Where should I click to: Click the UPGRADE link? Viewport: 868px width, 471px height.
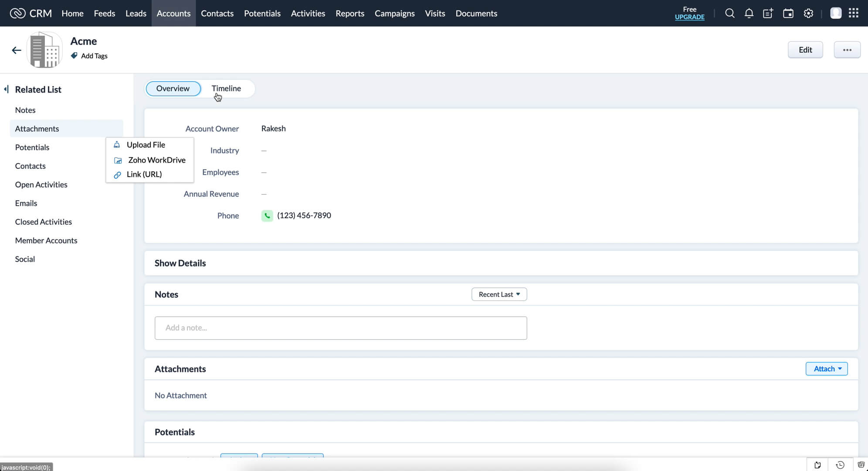(689, 17)
